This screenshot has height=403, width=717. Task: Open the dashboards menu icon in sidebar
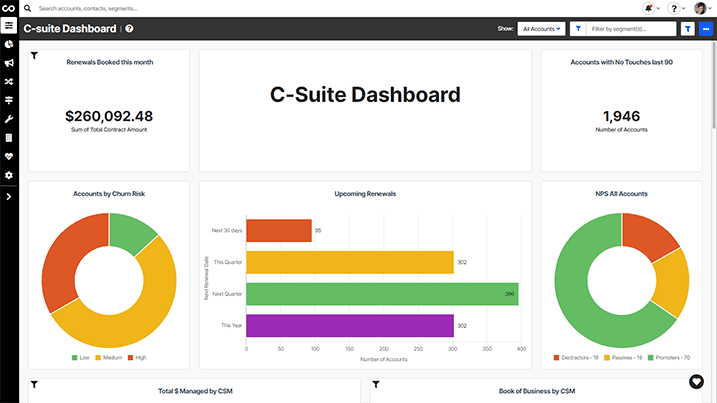9,26
